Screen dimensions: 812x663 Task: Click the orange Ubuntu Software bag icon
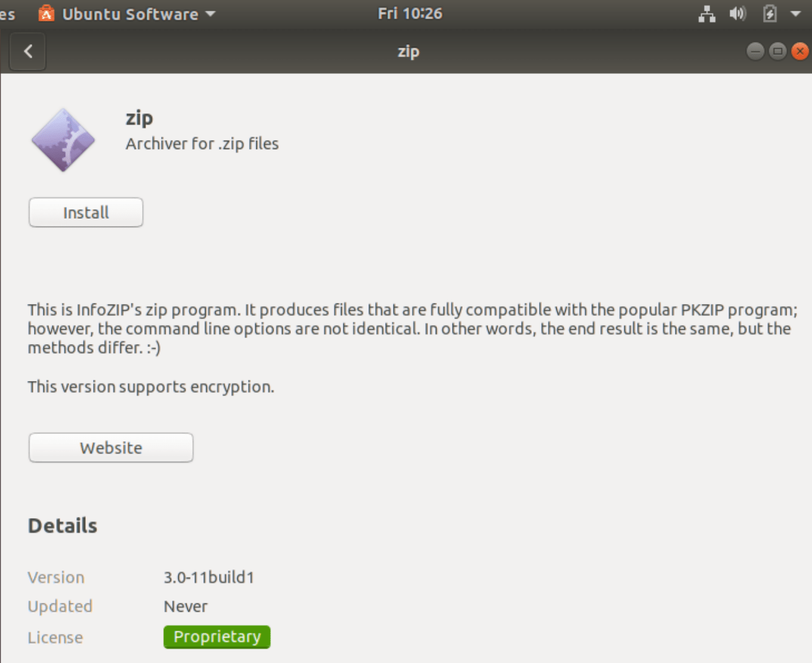click(x=47, y=13)
